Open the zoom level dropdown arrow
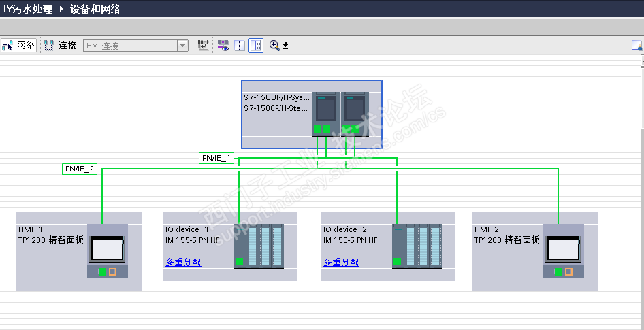This screenshot has height=330, width=644. coord(285,46)
